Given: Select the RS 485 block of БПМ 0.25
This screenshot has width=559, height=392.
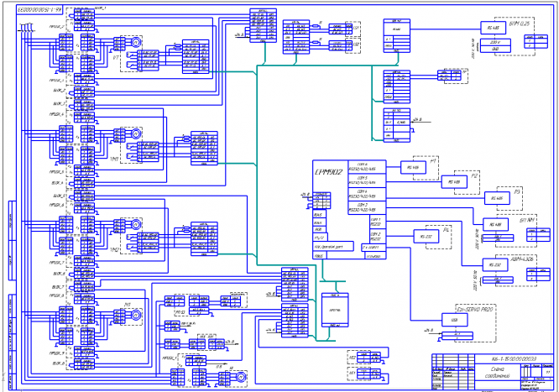Looking at the screenshot, I should click(x=493, y=28).
